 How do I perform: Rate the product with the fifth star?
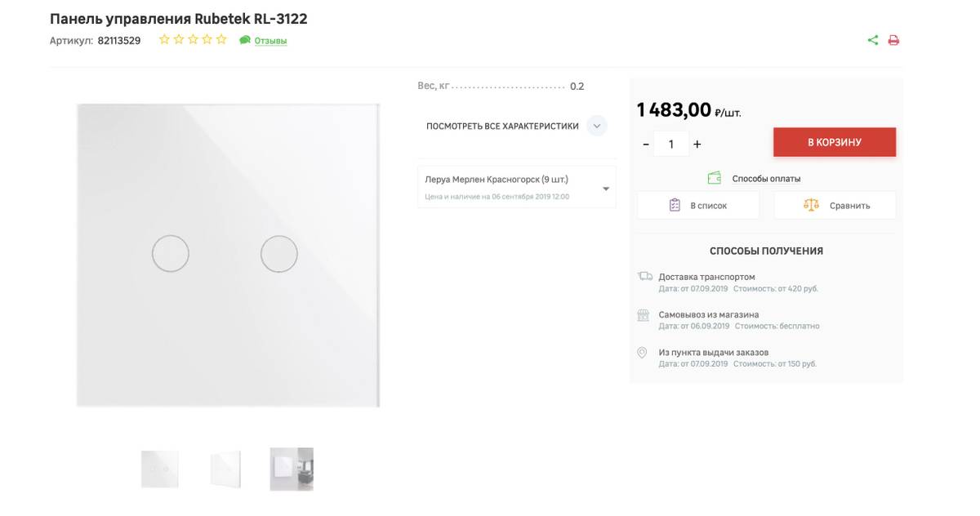[220, 39]
